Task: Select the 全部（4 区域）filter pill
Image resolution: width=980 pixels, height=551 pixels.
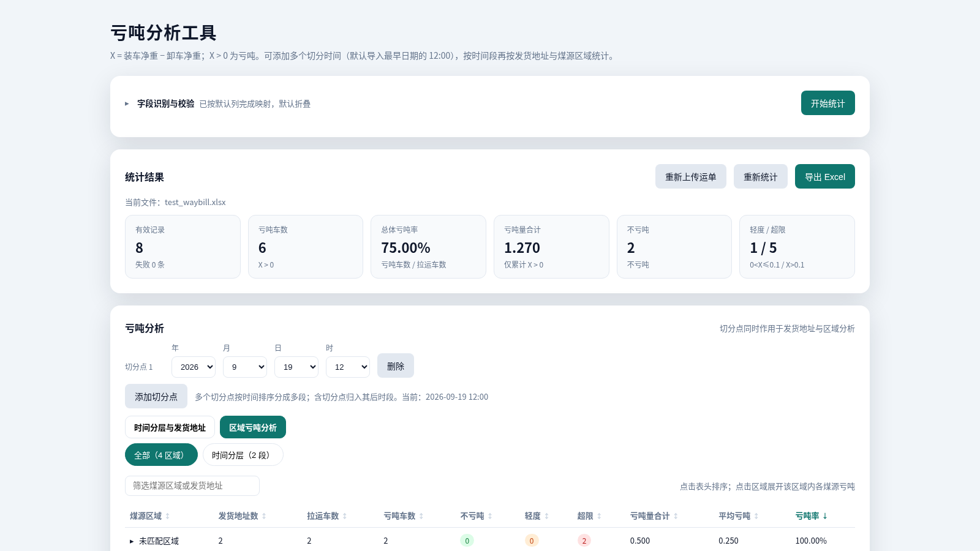Action: point(161,455)
